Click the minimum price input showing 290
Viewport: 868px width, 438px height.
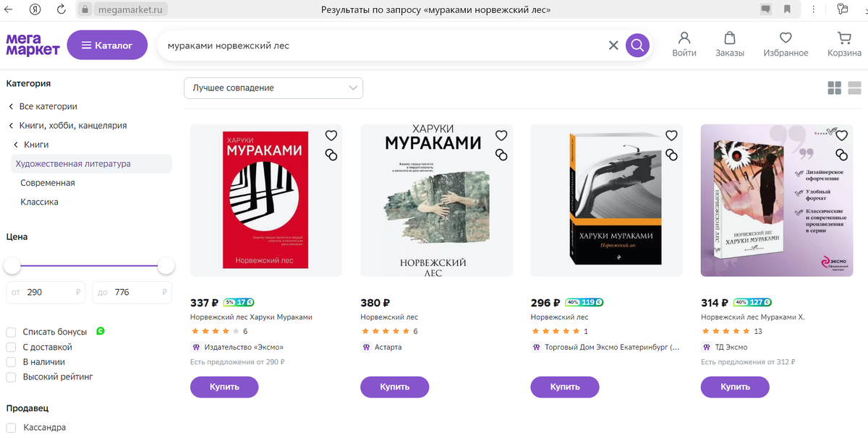click(x=46, y=292)
